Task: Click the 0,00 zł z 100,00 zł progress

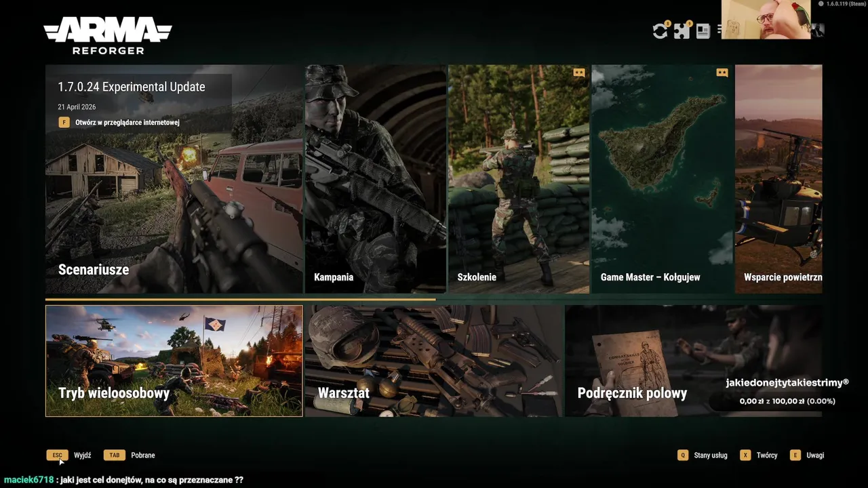Action: point(787,401)
